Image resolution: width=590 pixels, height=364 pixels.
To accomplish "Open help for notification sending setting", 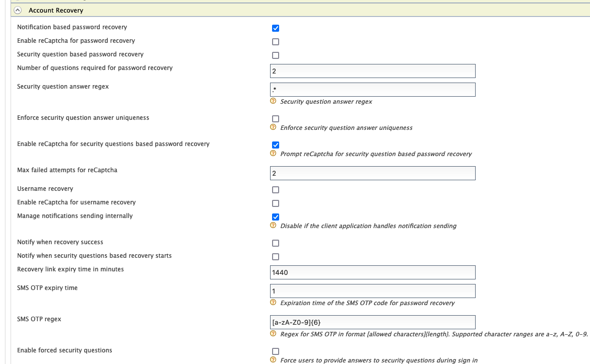I will pyautogui.click(x=272, y=226).
